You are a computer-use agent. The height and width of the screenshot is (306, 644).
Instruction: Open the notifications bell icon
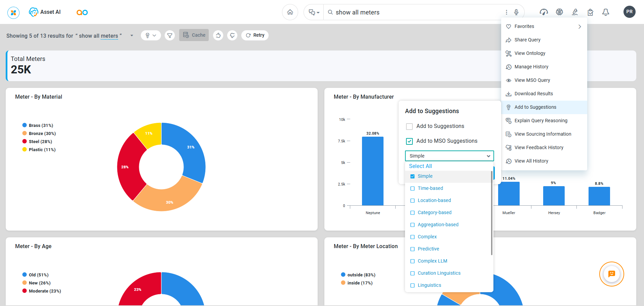[605, 12]
